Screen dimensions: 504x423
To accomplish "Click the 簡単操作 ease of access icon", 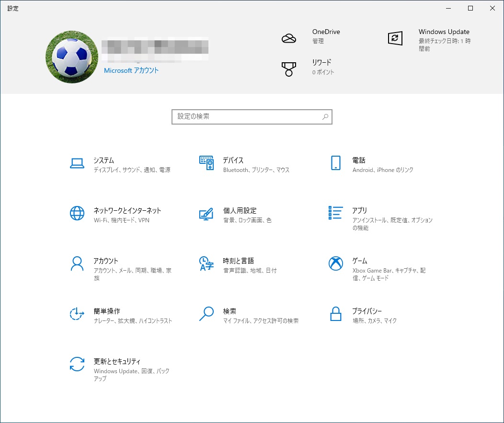I will pyautogui.click(x=77, y=314).
